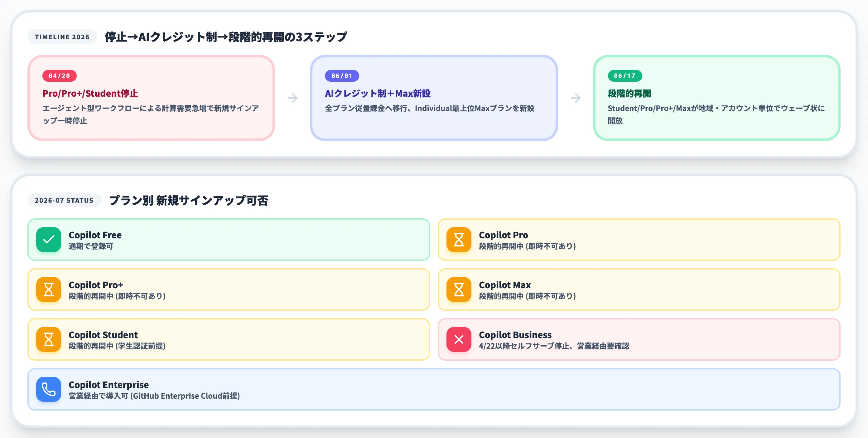Click the プラン別 新規サインアップ可否 section heading
The height and width of the screenshot is (438, 868).
189,200
